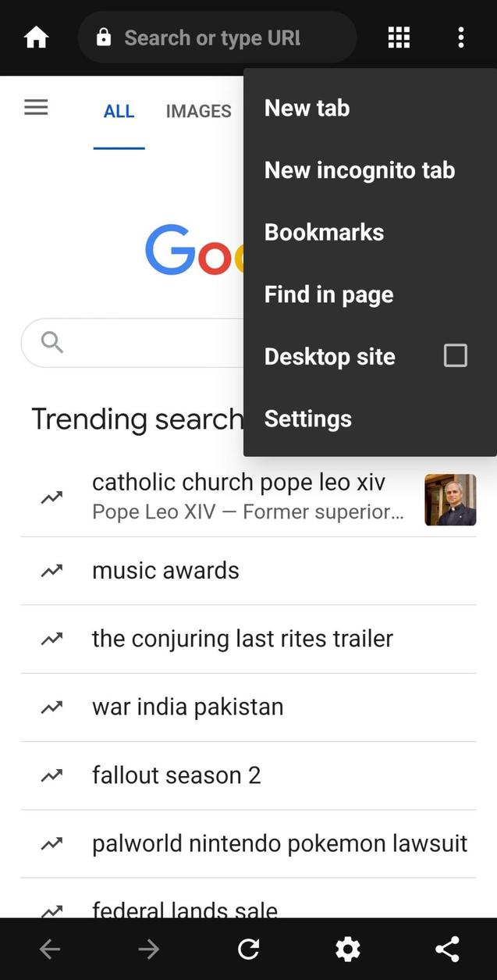Open settings gear in bottom bar
497x980 pixels.
[347, 949]
